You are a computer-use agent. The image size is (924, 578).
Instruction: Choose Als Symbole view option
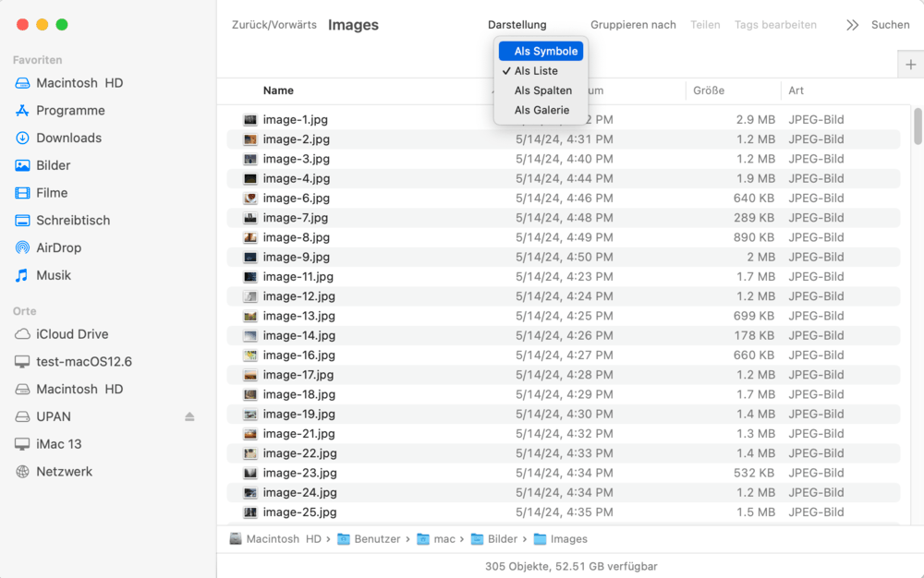click(x=541, y=51)
